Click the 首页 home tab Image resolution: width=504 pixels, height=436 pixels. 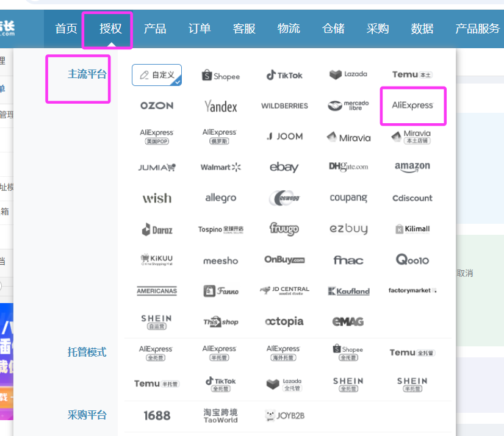[66, 29]
